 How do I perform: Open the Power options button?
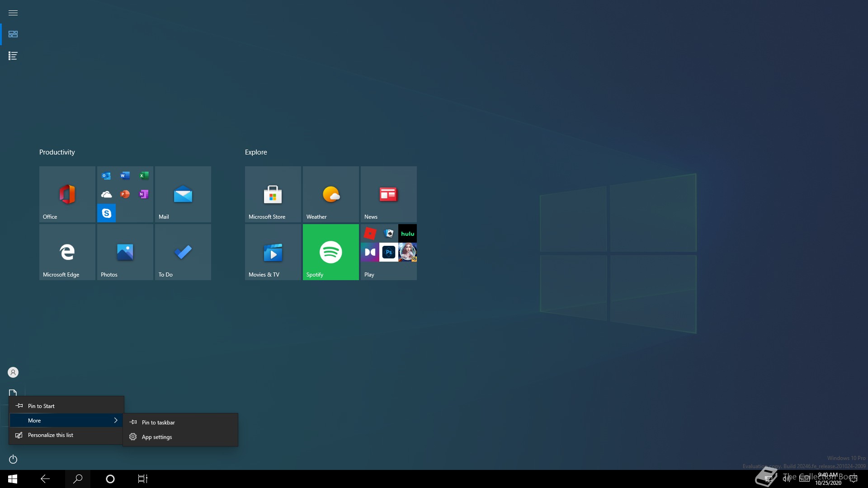pyautogui.click(x=13, y=459)
